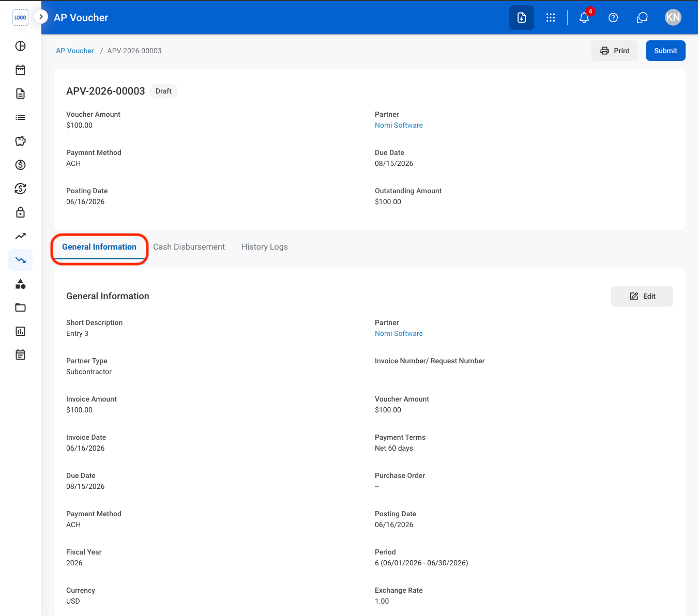This screenshot has width=698, height=616.
Task: Select the piggy bank sidebar icon
Action: pyautogui.click(x=20, y=141)
